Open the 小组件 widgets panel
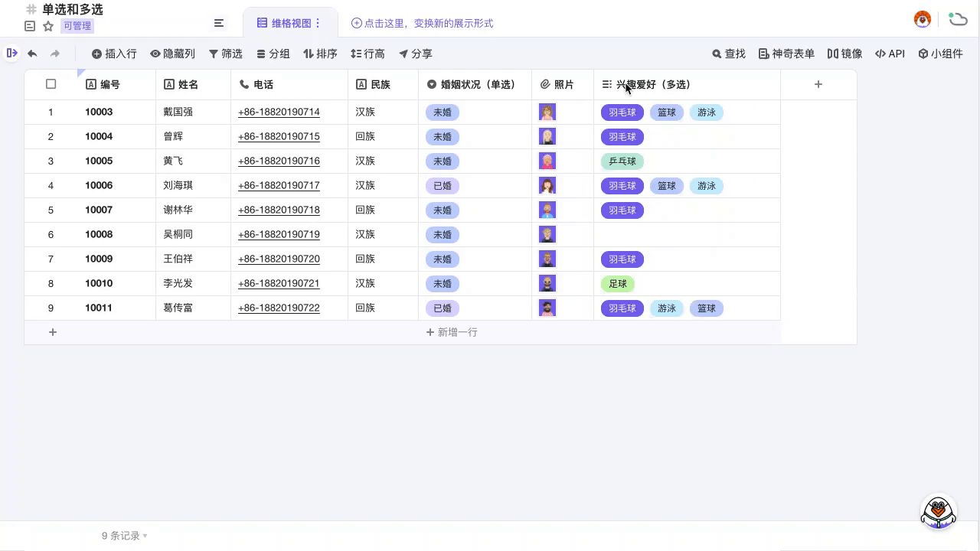Viewport: 980px width, 551px height. (941, 54)
